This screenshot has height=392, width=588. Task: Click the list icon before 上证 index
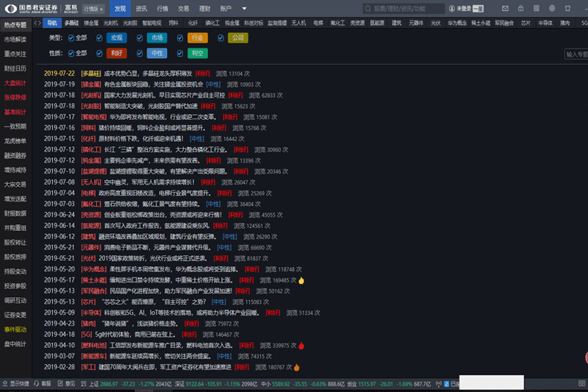pyautogui.click(x=83, y=384)
